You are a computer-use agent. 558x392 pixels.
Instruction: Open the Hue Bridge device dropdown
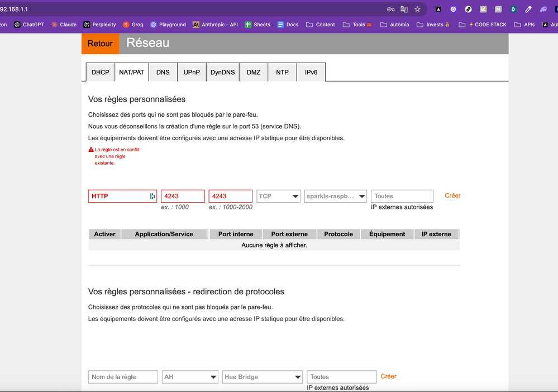pos(262,376)
